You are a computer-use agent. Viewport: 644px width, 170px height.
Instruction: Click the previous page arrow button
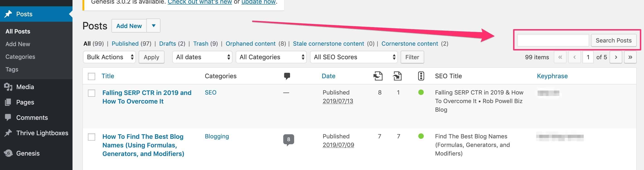coord(574,57)
